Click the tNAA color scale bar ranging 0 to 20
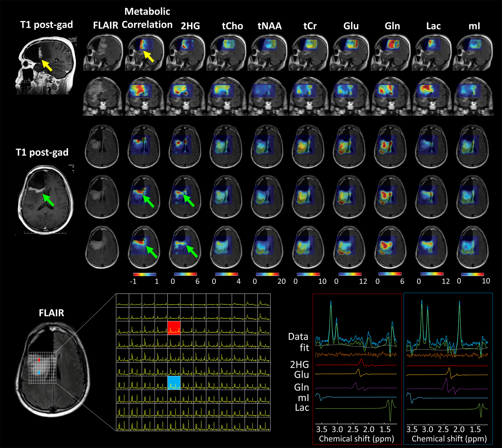 [267, 274]
